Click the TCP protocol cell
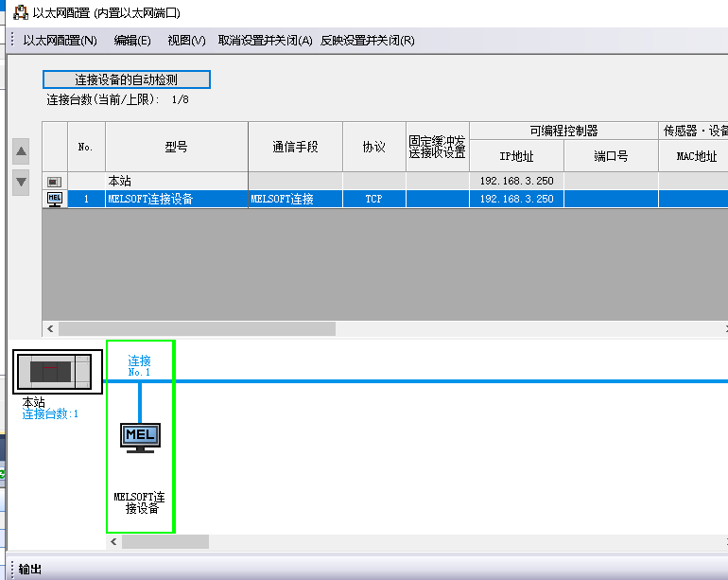Image resolution: width=728 pixels, height=580 pixels. pyautogui.click(x=373, y=199)
